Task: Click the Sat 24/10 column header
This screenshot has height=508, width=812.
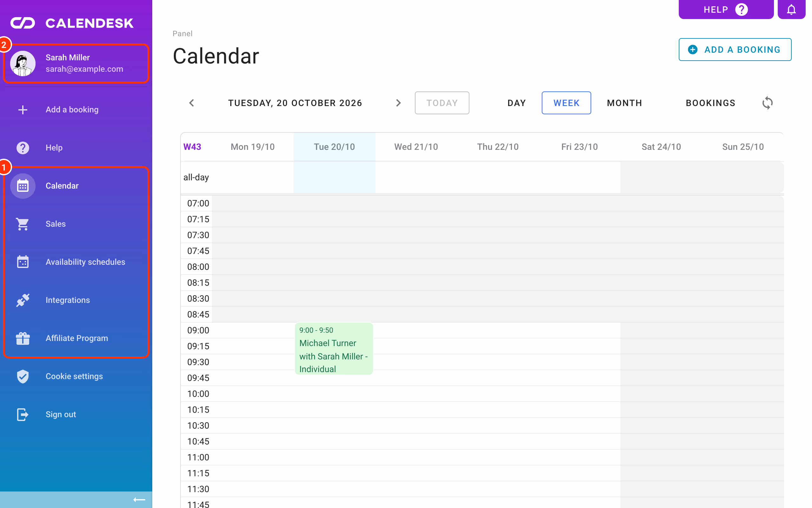Action: coord(661,147)
